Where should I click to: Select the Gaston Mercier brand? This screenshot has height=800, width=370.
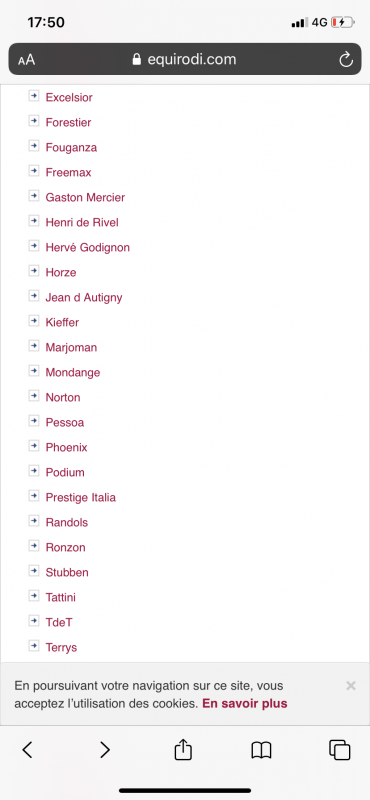click(x=85, y=197)
